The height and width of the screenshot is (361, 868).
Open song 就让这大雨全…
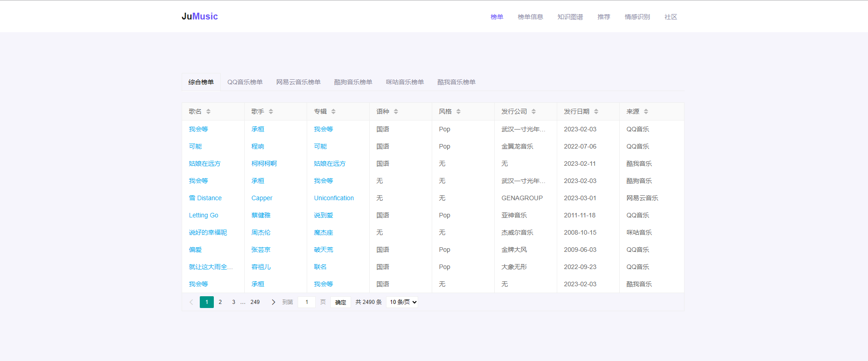pyautogui.click(x=211, y=267)
